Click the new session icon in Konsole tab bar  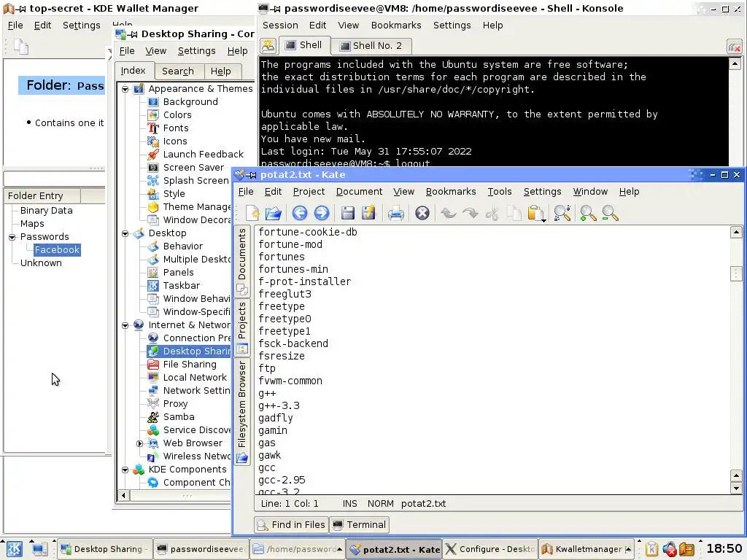[x=268, y=46]
